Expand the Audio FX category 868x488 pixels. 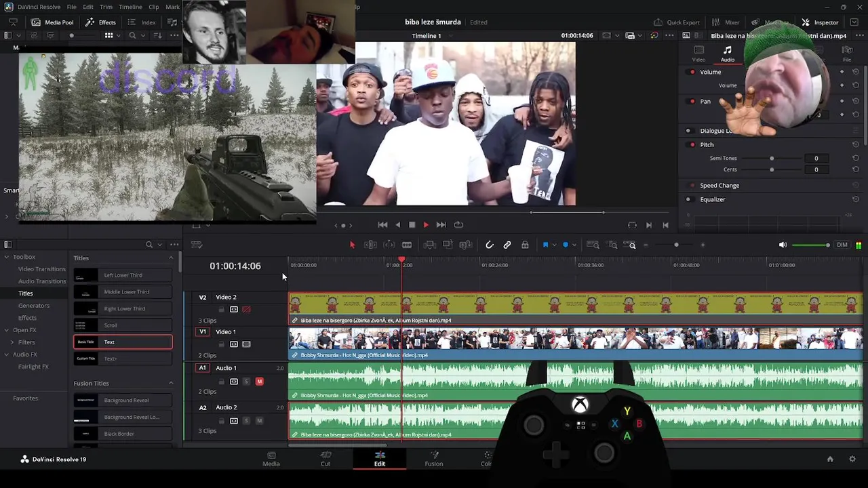click(x=7, y=354)
